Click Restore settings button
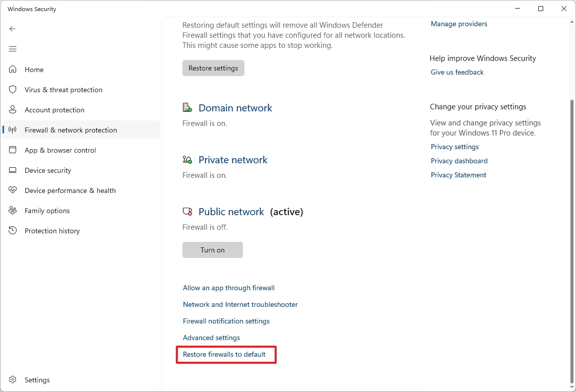 (213, 68)
